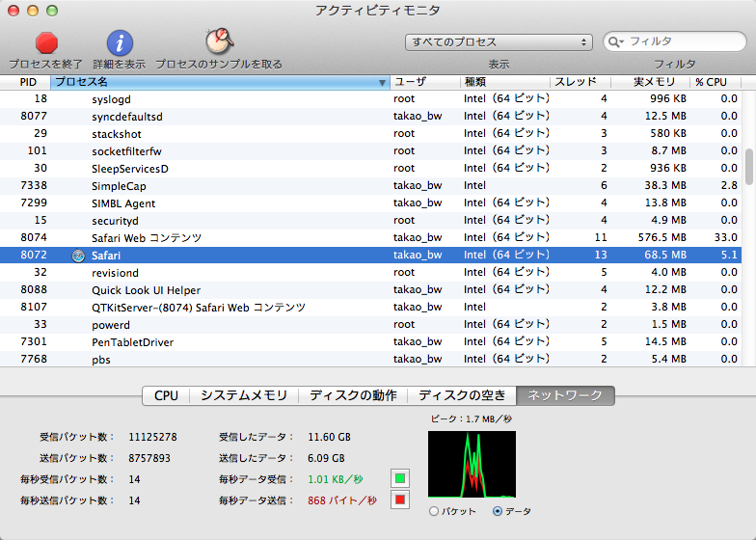The width and height of the screenshot is (756, 540).
Task: Click the Sample Process magnifier icon
Action: [x=220, y=41]
